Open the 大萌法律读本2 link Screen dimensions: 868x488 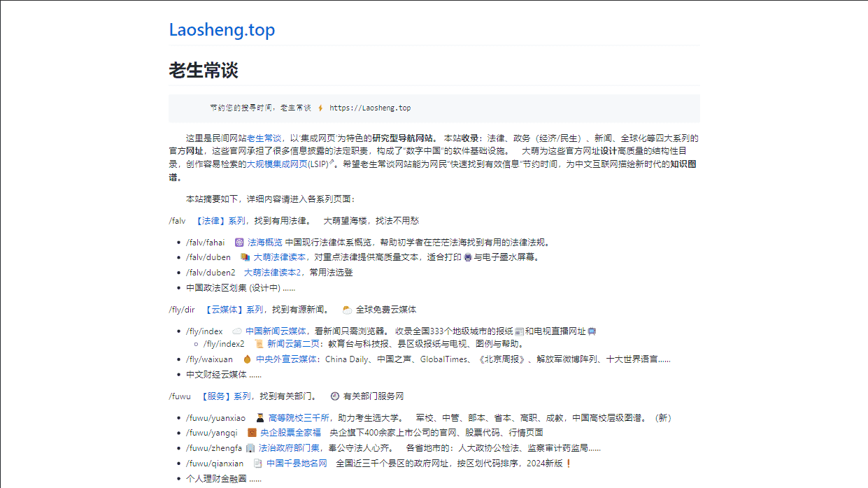(x=272, y=273)
